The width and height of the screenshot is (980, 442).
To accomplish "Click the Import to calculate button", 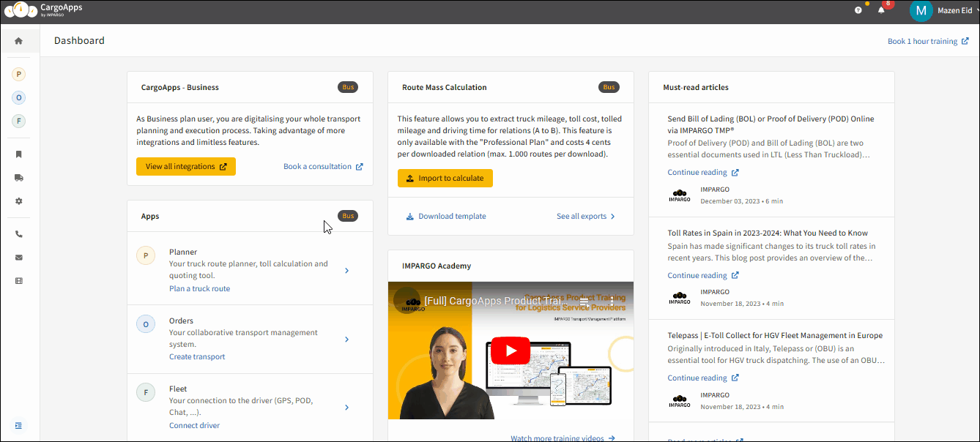I will 445,178.
